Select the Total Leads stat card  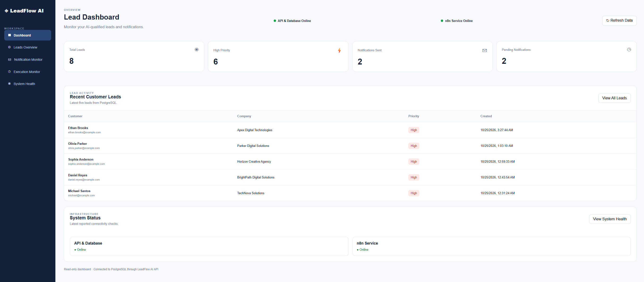(134, 57)
